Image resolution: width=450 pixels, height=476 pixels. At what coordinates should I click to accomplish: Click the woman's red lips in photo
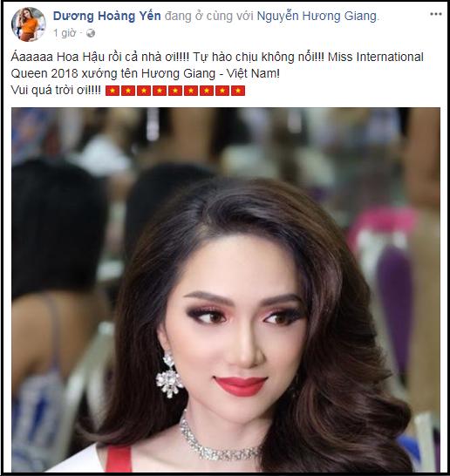tap(240, 386)
